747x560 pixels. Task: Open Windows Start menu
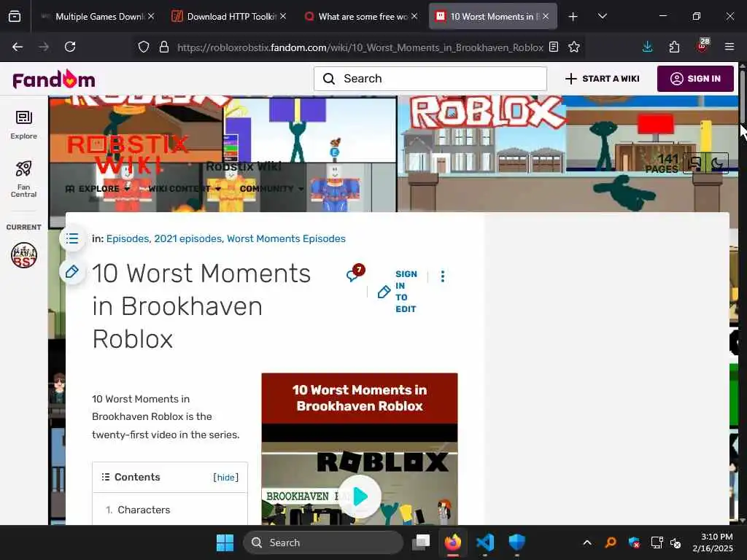click(225, 542)
